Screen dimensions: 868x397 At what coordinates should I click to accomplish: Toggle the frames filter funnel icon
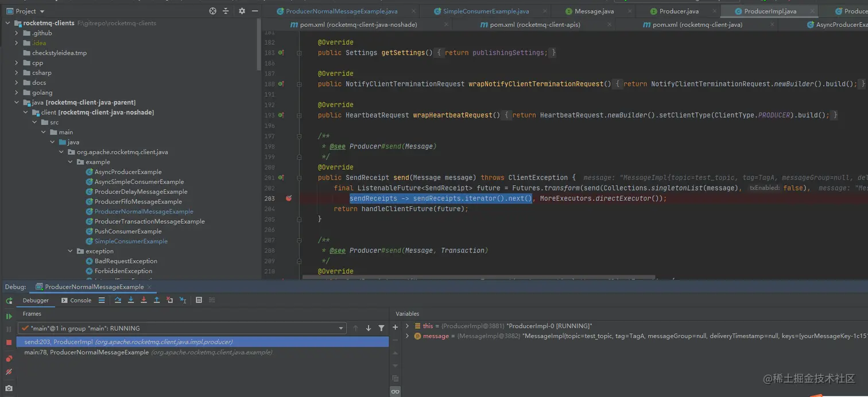pos(381,328)
